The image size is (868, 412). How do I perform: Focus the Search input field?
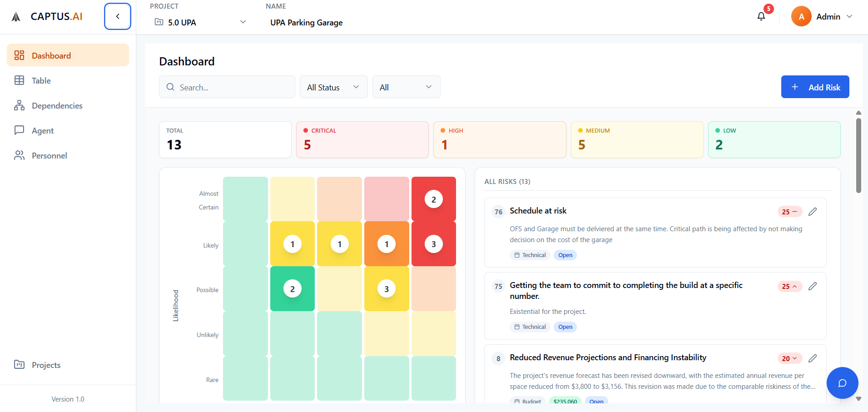(x=234, y=87)
